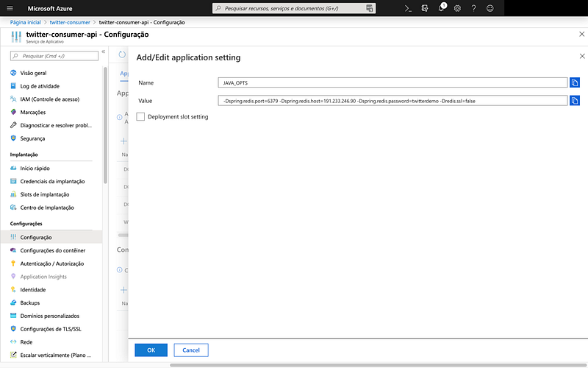Viewport: 588px width, 368px height.
Task: Open Domínios personalizados
Action: coord(51,316)
